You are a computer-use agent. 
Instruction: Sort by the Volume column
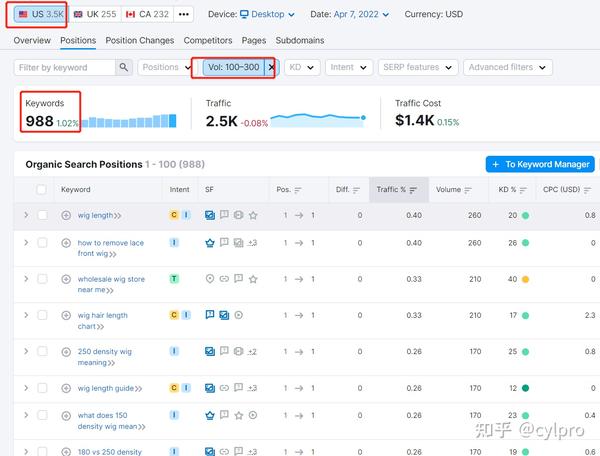click(x=454, y=189)
